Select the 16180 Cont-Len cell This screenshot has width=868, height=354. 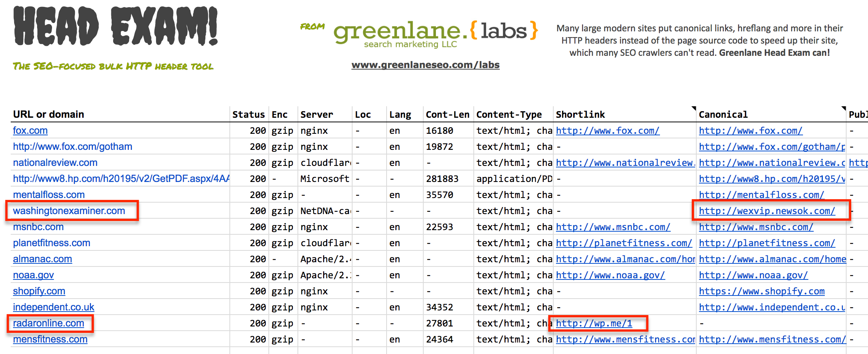(439, 131)
